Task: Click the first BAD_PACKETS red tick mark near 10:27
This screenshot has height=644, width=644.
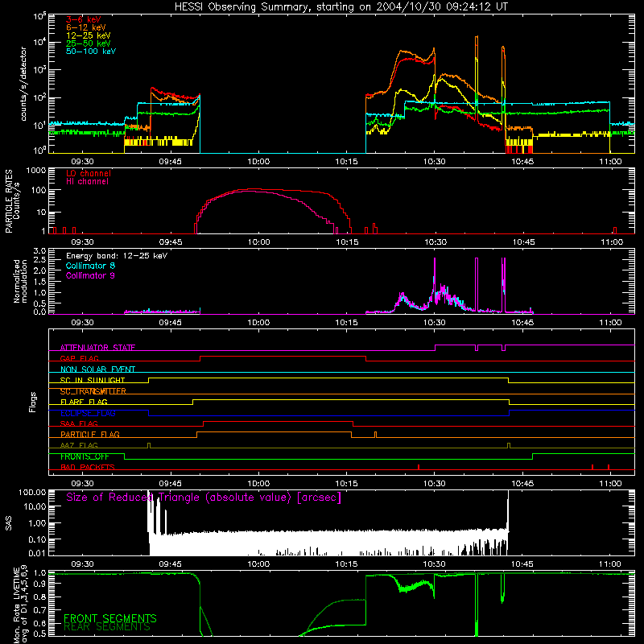Action: (x=418, y=467)
